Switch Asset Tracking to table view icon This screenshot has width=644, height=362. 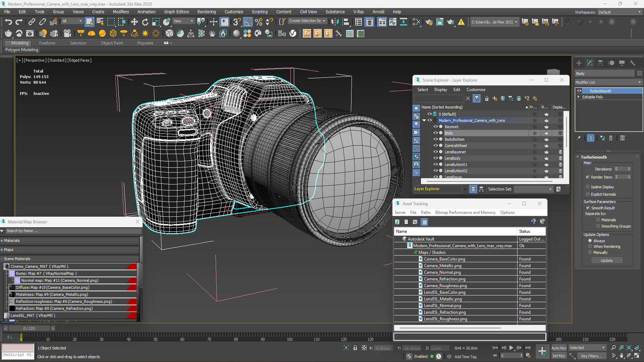coord(425,222)
